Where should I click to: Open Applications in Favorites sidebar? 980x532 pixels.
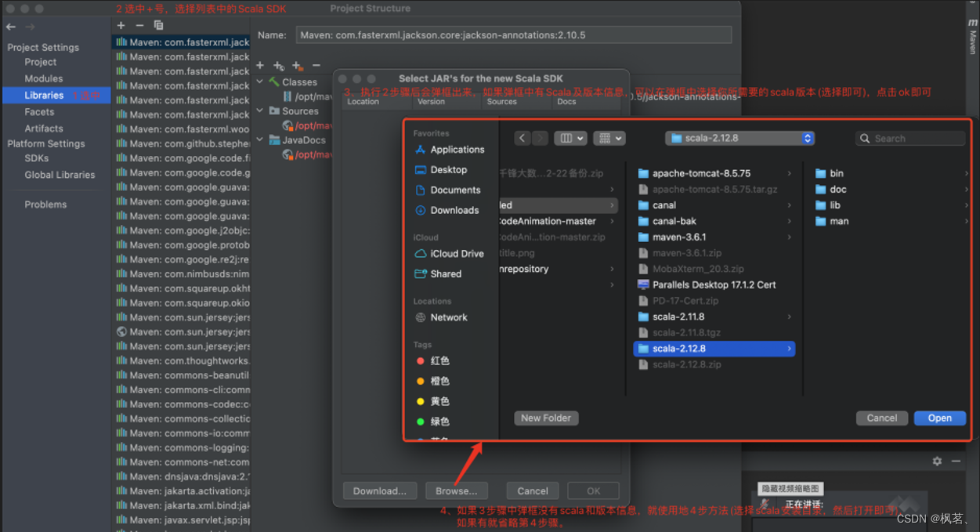click(450, 150)
